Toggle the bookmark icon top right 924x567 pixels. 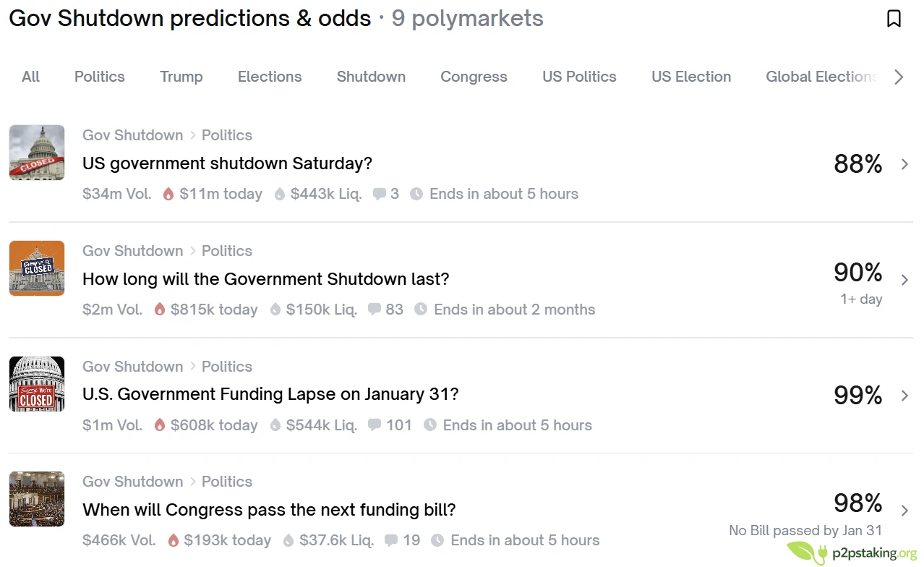894,20
